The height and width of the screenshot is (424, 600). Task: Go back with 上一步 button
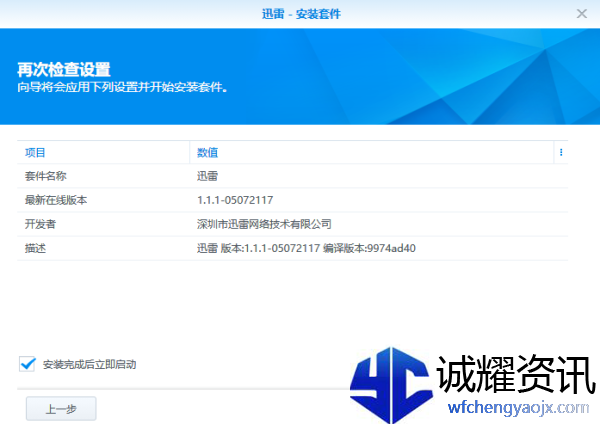(x=61, y=409)
